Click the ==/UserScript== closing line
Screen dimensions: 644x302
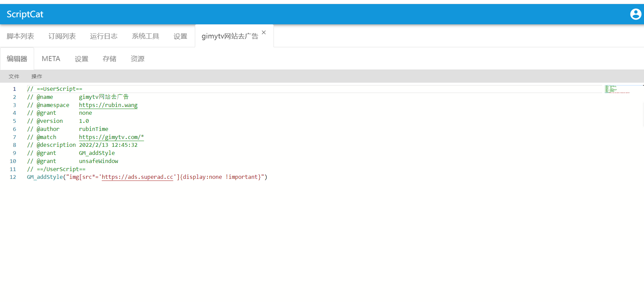(x=56, y=169)
